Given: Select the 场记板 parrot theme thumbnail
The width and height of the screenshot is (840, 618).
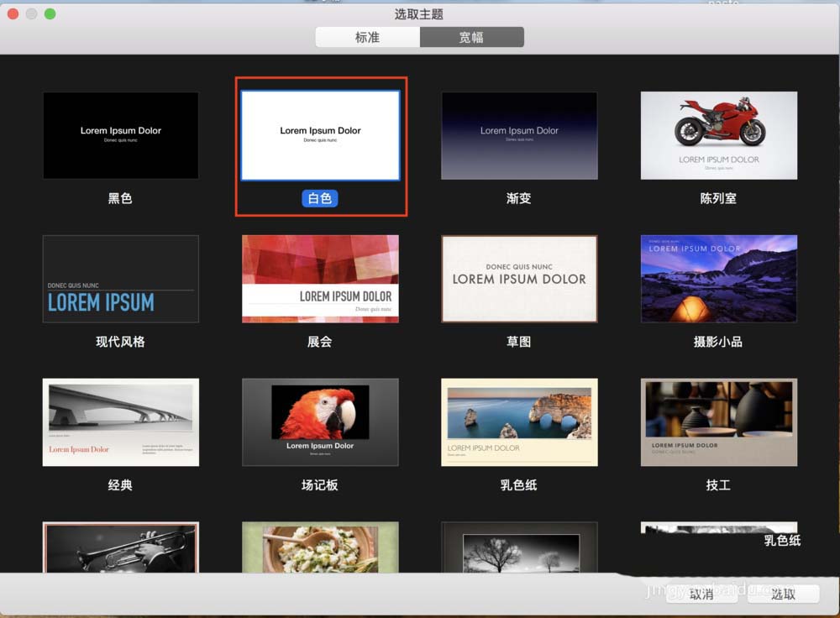Looking at the screenshot, I should coord(320,422).
